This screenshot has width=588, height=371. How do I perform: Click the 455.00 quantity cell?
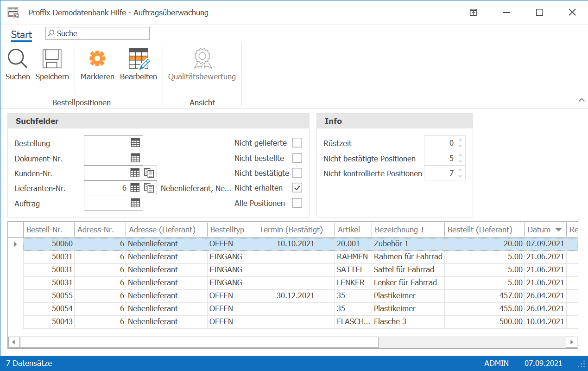pyautogui.click(x=485, y=308)
